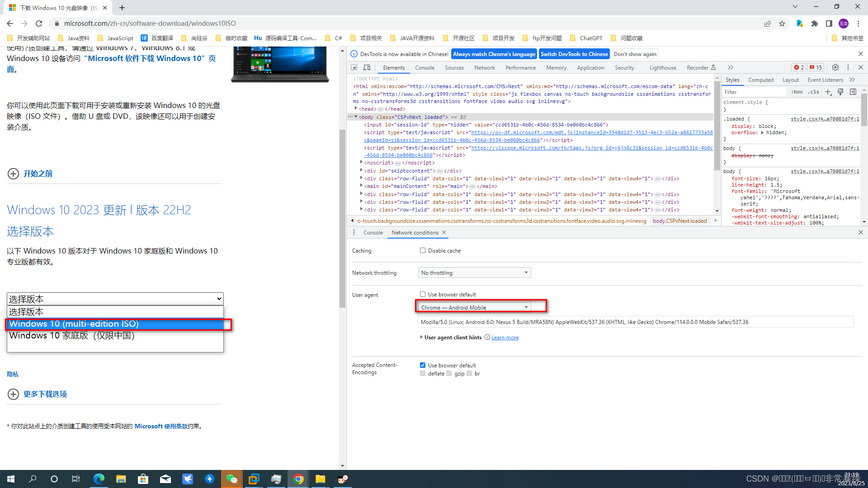This screenshot has width=868, height=488.
Task: Check User agent Use browser default
Action: [x=423, y=294]
